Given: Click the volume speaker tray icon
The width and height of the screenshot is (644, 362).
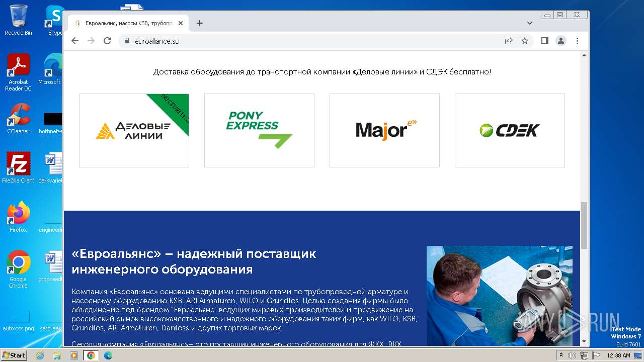Looking at the screenshot, I should [x=572, y=355].
